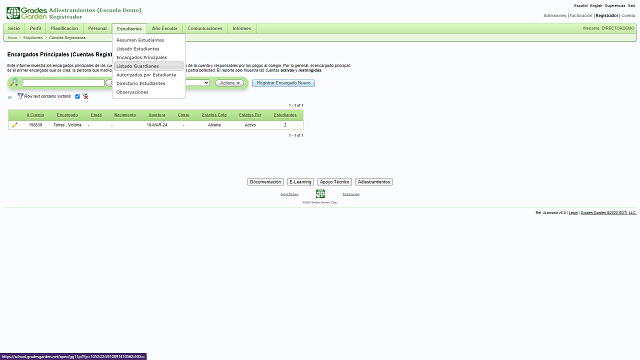Switch language to Español
This screenshot has height=360, width=640.
tap(581, 6)
